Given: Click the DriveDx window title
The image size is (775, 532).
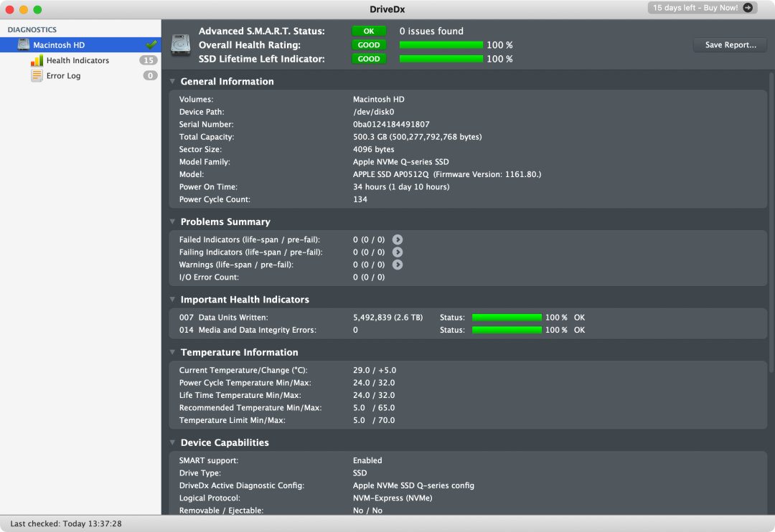Looking at the screenshot, I should point(387,9).
